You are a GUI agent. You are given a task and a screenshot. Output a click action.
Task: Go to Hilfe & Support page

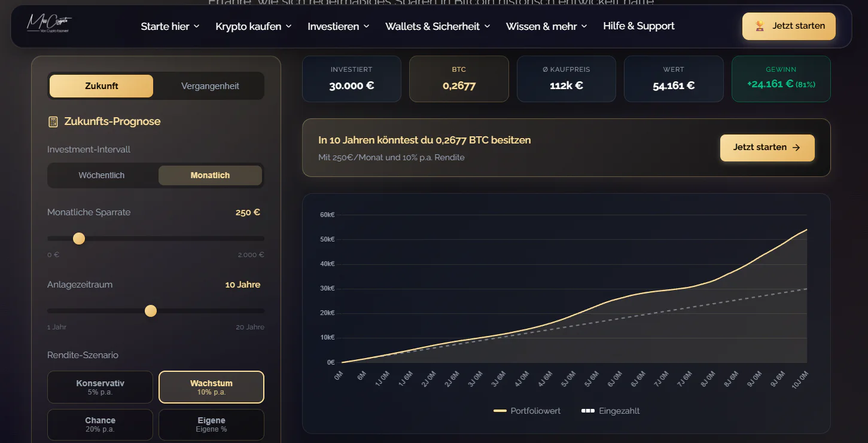coord(638,26)
